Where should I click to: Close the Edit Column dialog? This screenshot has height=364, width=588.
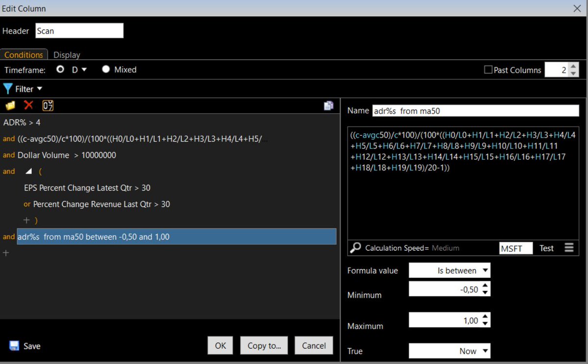577,8
